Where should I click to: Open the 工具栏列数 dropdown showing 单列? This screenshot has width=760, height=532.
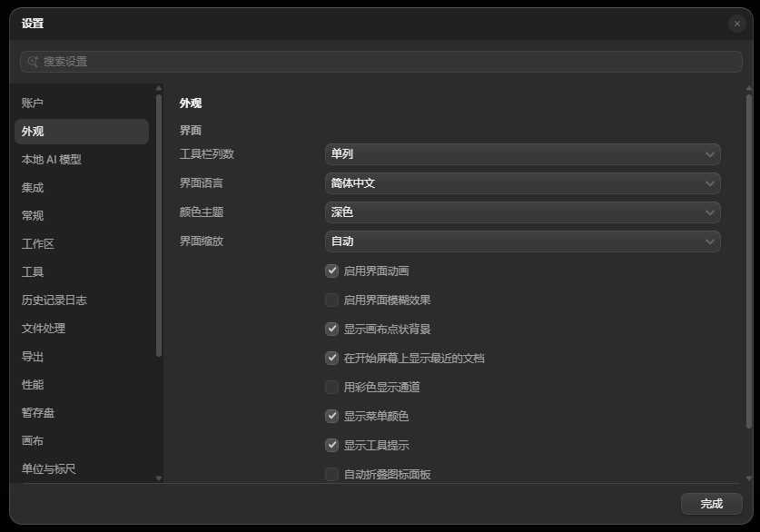coord(522,154)
